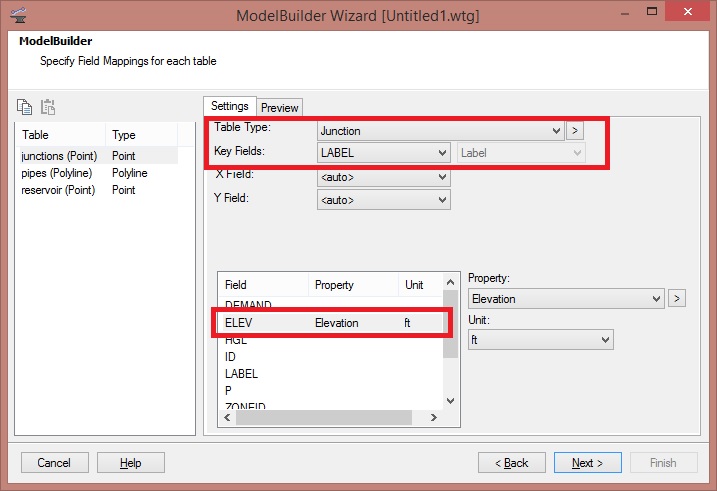This screenshot has height=491, width=717.
Task: Click the Type column header in table list
Action: tap(141, 135)
